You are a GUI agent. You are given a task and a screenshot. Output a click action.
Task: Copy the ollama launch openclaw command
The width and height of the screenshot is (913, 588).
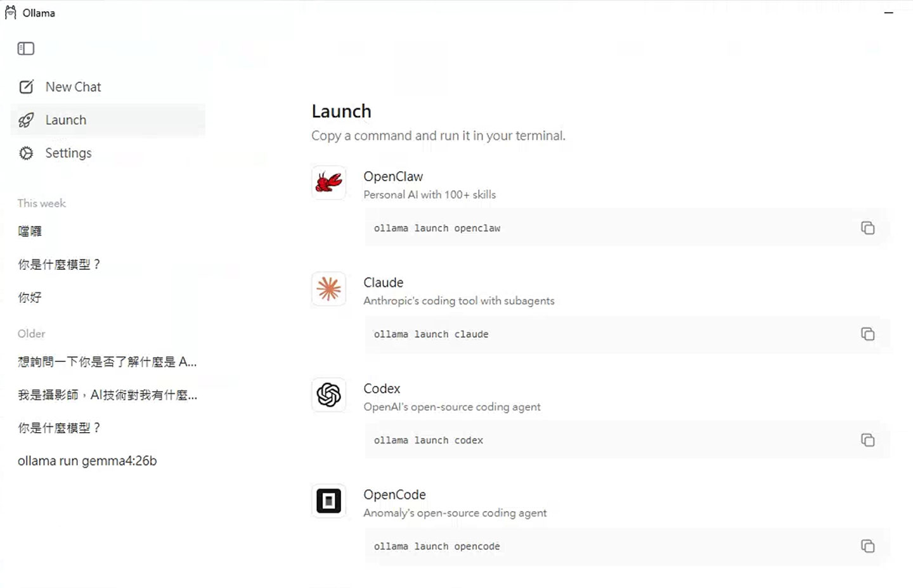tap(867, 228)
